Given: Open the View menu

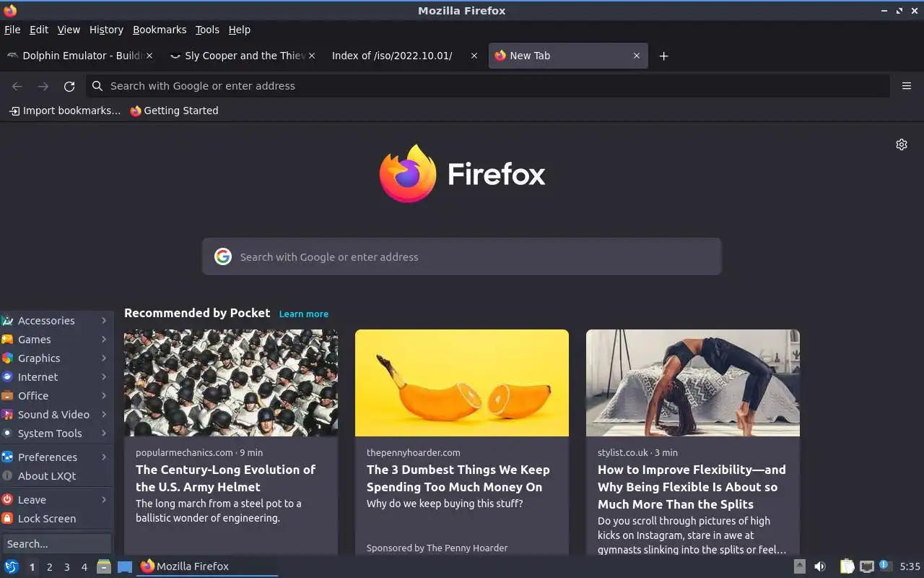Looking at the screenshot, I should click(69, 30).
